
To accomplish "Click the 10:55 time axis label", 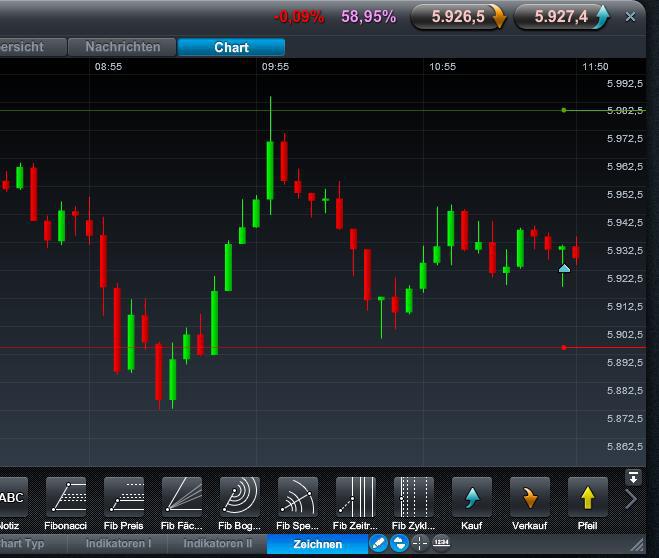I will pyautogui.click(x=442, y=66).
